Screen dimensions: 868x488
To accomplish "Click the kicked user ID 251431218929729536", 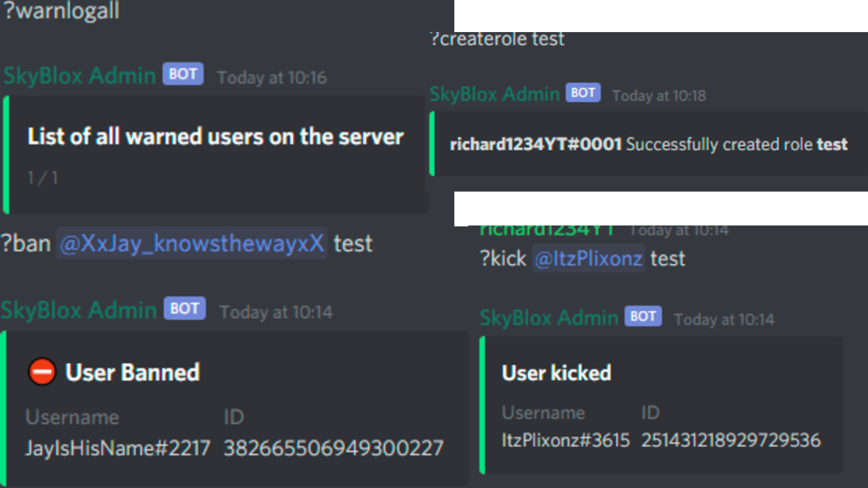I will click(x=731, y=440).
